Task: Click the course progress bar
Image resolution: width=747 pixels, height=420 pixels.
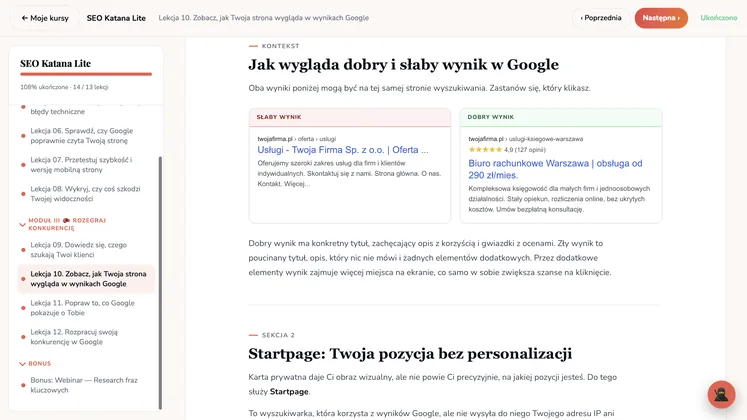Action: tap(86, 74)
